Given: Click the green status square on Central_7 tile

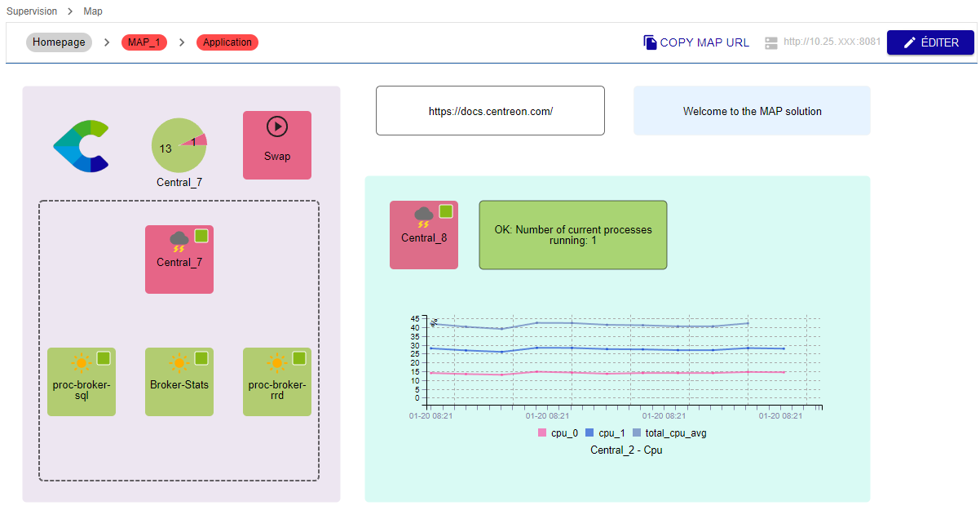Looking at the screenshot, I should pos(201,236).
